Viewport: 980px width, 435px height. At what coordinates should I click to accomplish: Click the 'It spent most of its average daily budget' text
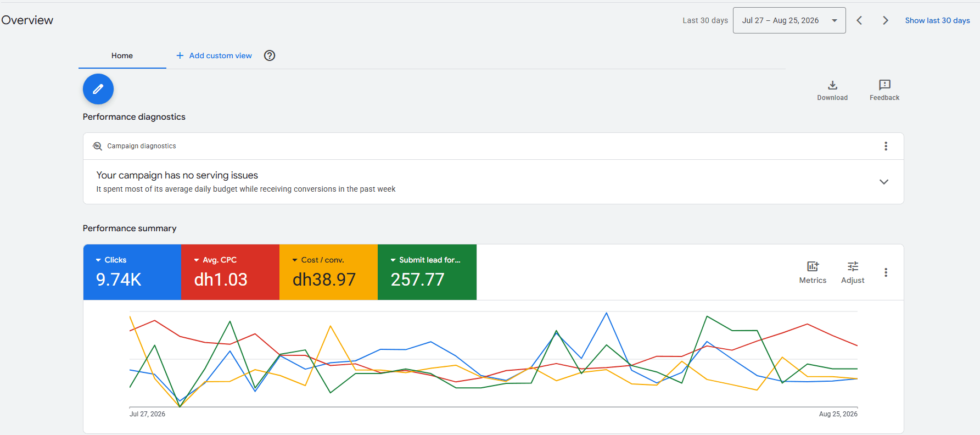(245, 189)
